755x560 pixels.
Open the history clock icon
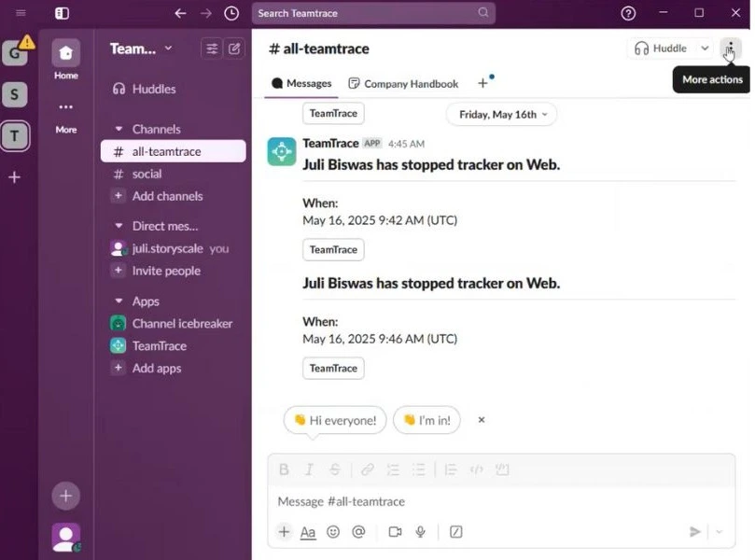tap(231, 13)
